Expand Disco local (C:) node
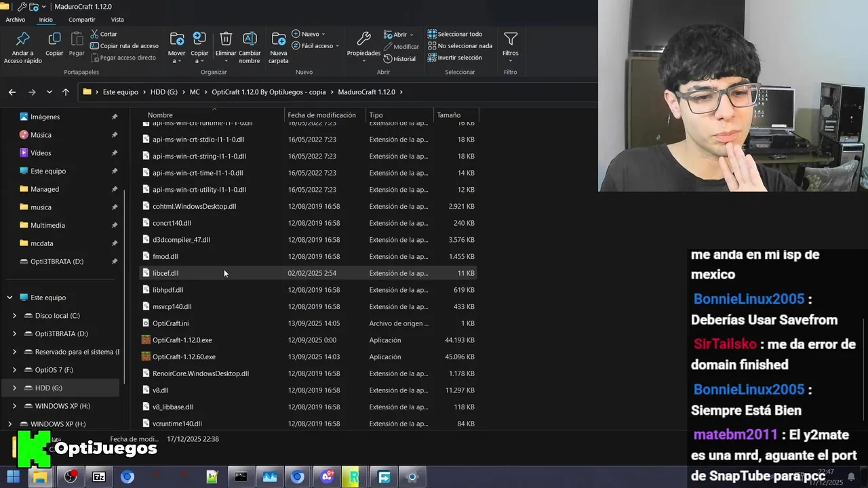Screen dimensions: 868x488 click(x=14, y=316)
